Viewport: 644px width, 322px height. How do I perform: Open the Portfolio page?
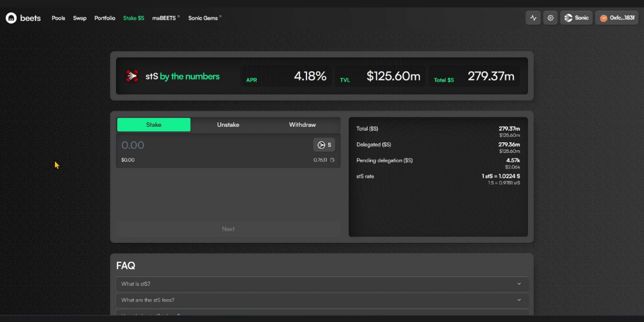[105, 18]
